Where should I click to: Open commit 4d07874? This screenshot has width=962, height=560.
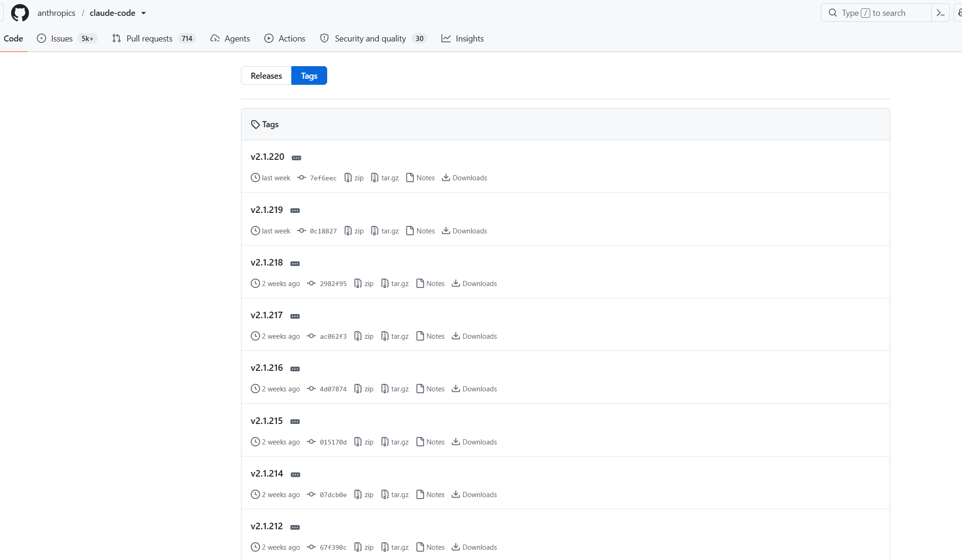(x=327, y=389)
